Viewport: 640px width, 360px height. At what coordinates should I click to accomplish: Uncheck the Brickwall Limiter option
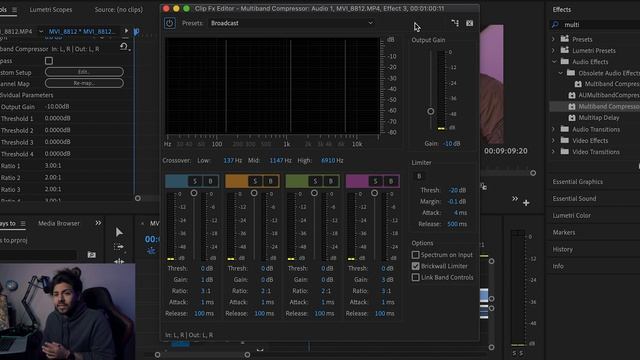click(416, 266)
